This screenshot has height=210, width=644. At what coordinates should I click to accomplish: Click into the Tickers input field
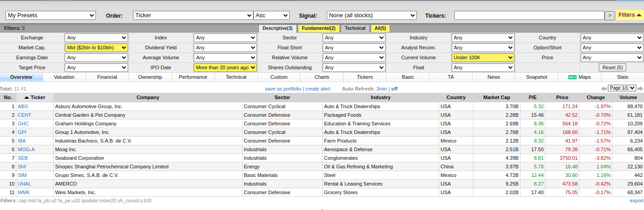[x=529, y=15]
